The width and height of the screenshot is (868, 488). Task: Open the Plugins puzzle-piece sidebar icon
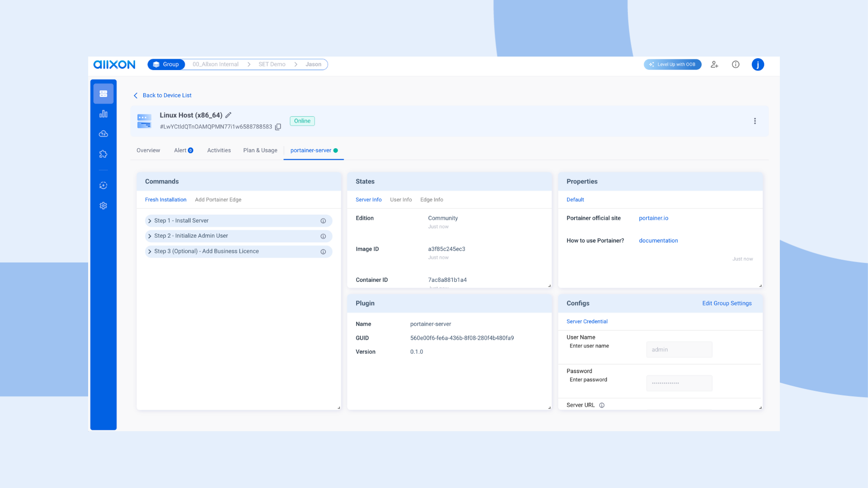[103, 154]
